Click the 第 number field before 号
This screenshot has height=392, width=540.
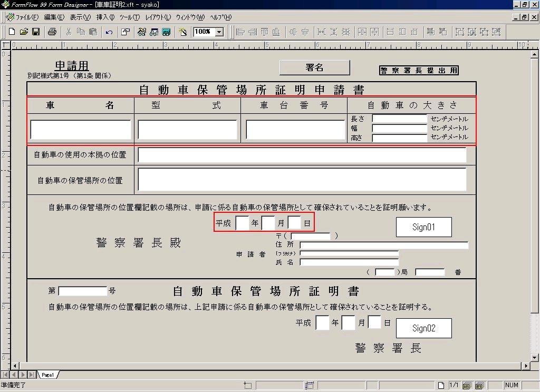83,291
